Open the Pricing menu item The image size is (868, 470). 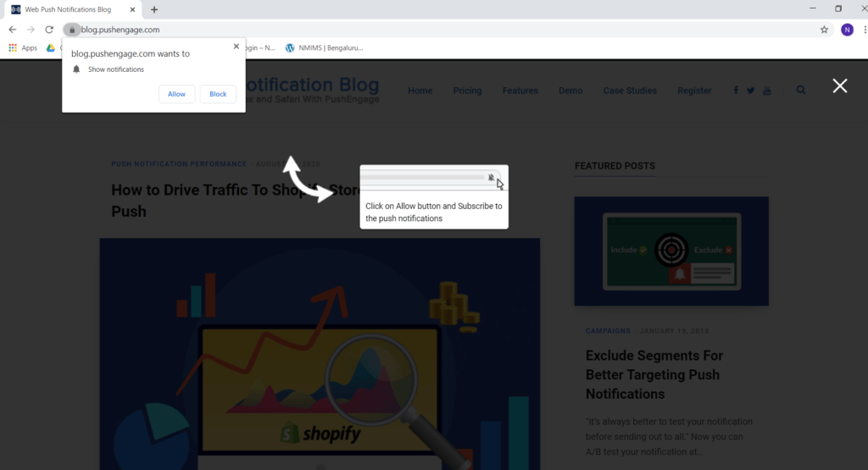467,91
